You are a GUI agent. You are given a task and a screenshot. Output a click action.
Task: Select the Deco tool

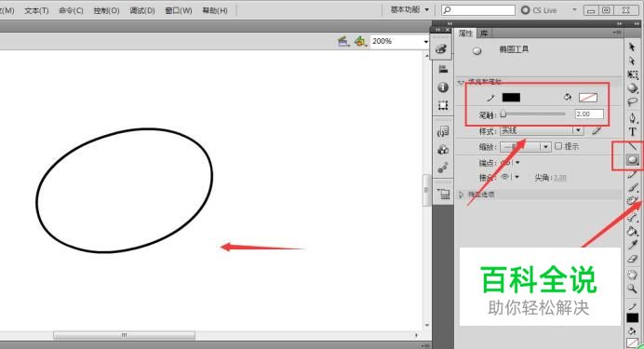coord(633,201)
